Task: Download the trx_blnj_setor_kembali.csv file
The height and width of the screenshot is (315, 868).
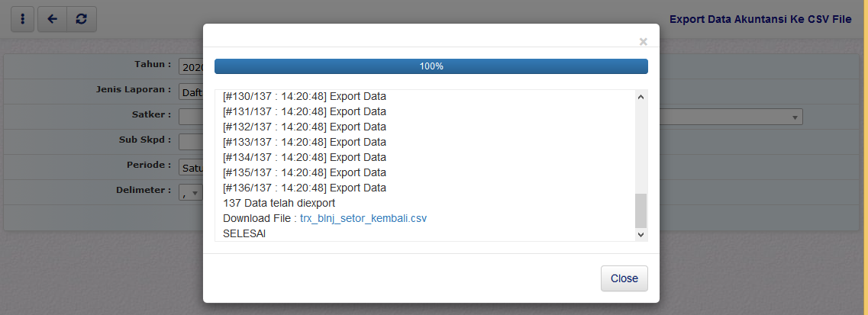Action: (363, 218)
